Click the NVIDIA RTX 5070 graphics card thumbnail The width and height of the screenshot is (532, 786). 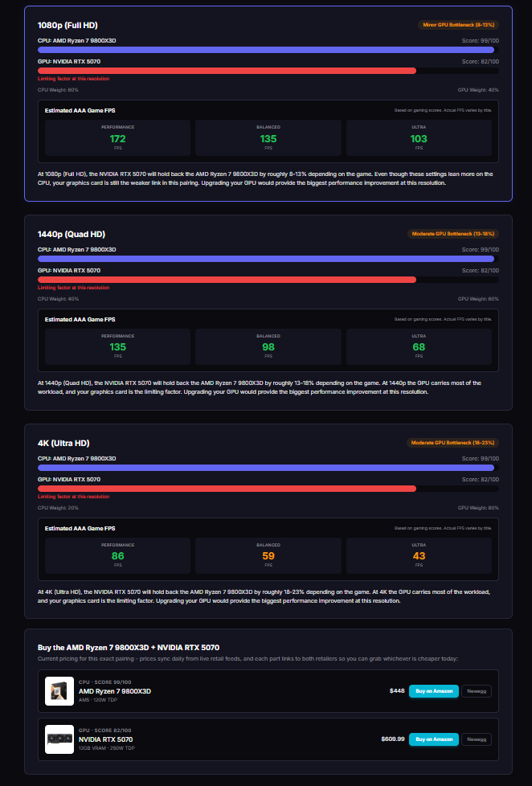(59, 739)
